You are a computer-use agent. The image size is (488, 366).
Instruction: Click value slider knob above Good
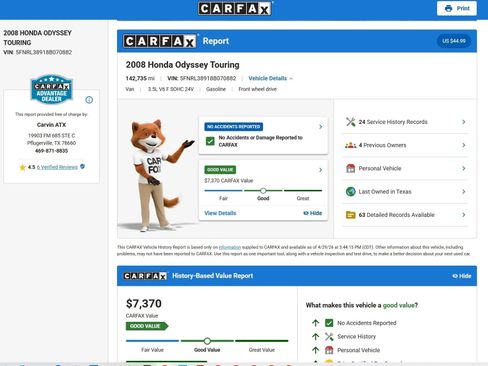[263, 191]
